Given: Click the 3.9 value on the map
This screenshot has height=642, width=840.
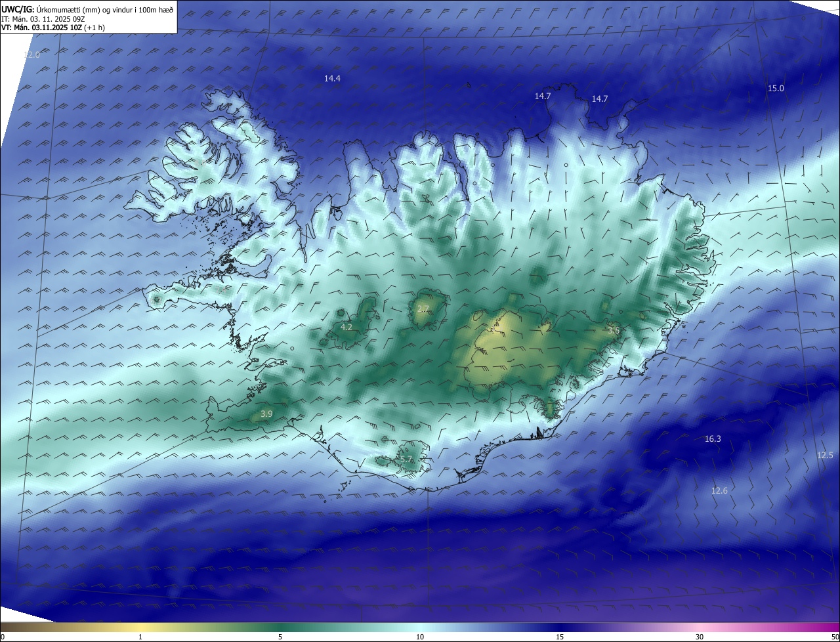Looking at the screenshot, I should (x=266, y=414).
